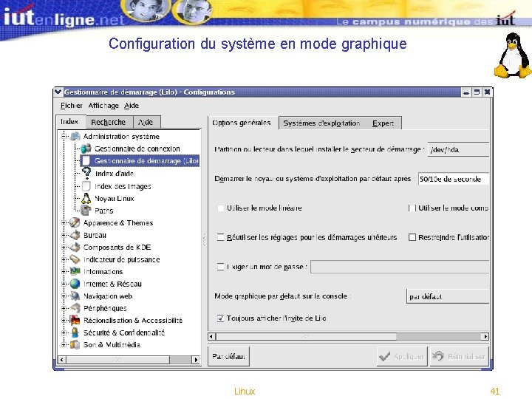This screenshot has height=399, width=532.
Task: Click the tree panel horizontal scrollbar
Action: point(129,360)
